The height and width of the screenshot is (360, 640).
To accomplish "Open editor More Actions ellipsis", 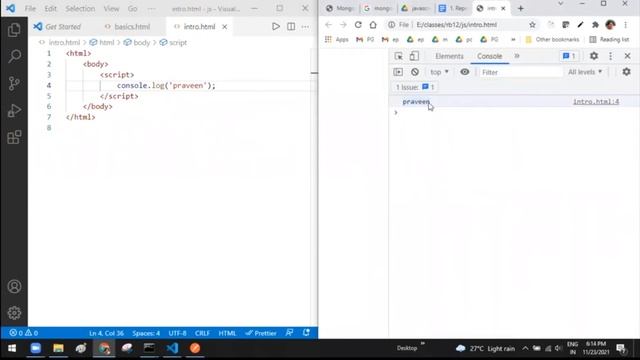I will pyautogui.click(x=305, y=27).
